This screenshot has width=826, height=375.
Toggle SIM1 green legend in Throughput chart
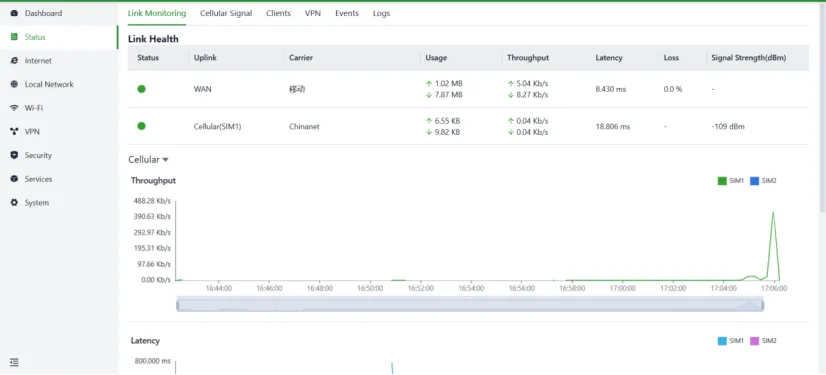tap(730, 181)
